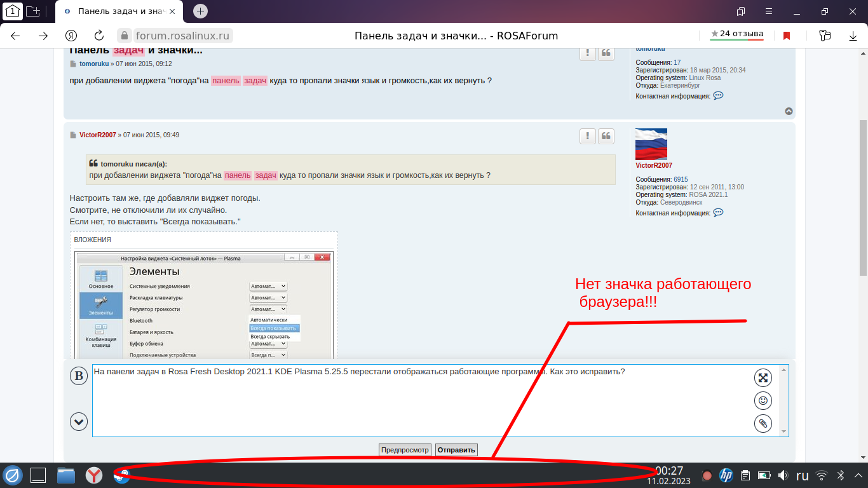
Task: Open the full editor with the expand icon
Action: (763, 377)
